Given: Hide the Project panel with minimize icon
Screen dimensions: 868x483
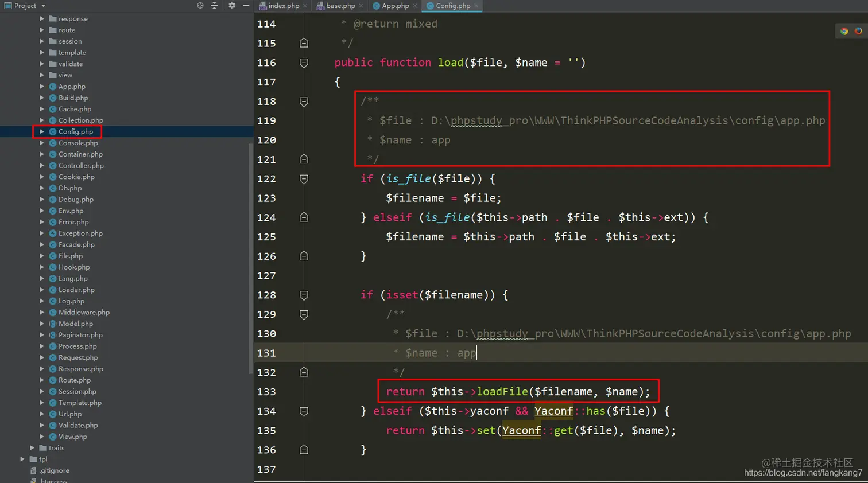Looking at the screenshot, I should [x=246, y=6].
